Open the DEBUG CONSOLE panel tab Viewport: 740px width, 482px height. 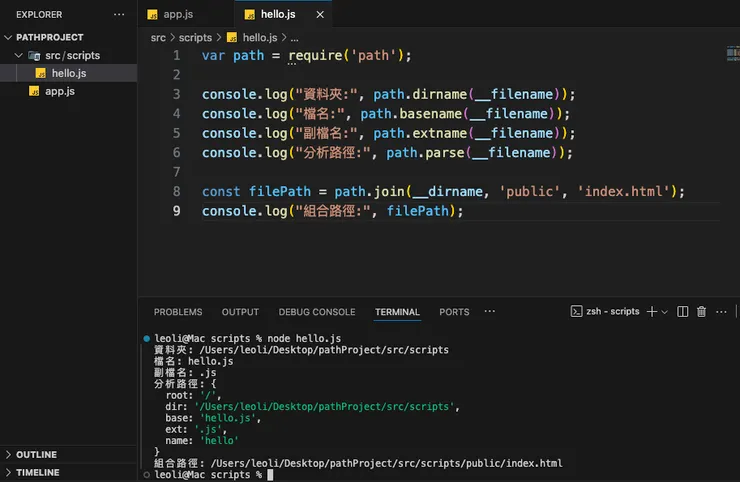click(x=316, y=312)
